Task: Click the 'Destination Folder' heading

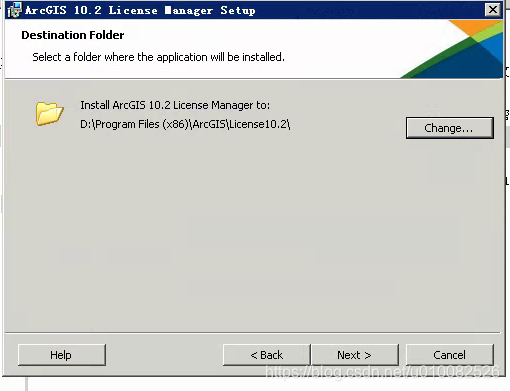Action: pyautogui.click(x=73, y=35)
